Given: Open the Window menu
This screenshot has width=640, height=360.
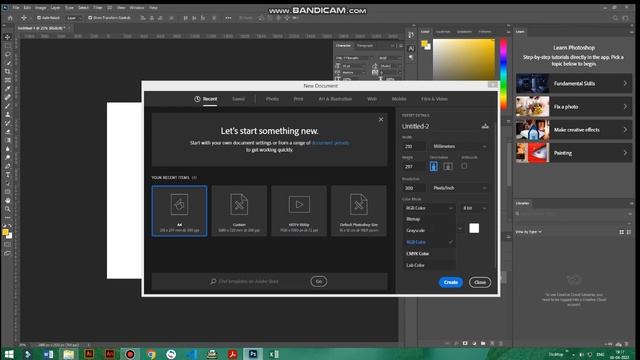Looking at the screenshot, I should pos(137,7).
